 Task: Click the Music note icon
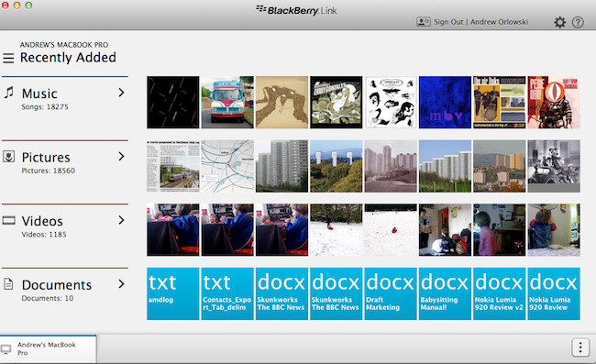click(x=9, y=93)
